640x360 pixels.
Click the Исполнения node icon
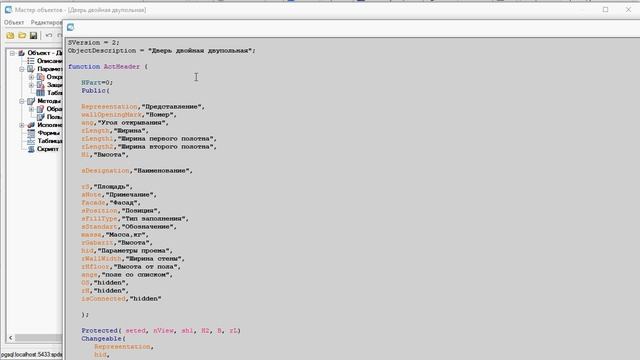point(31,125)
